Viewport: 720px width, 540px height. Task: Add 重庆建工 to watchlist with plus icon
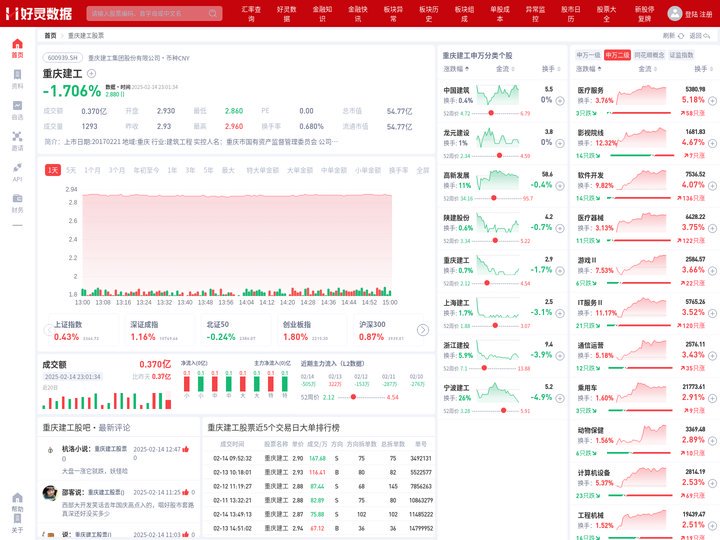coord(91,73)
